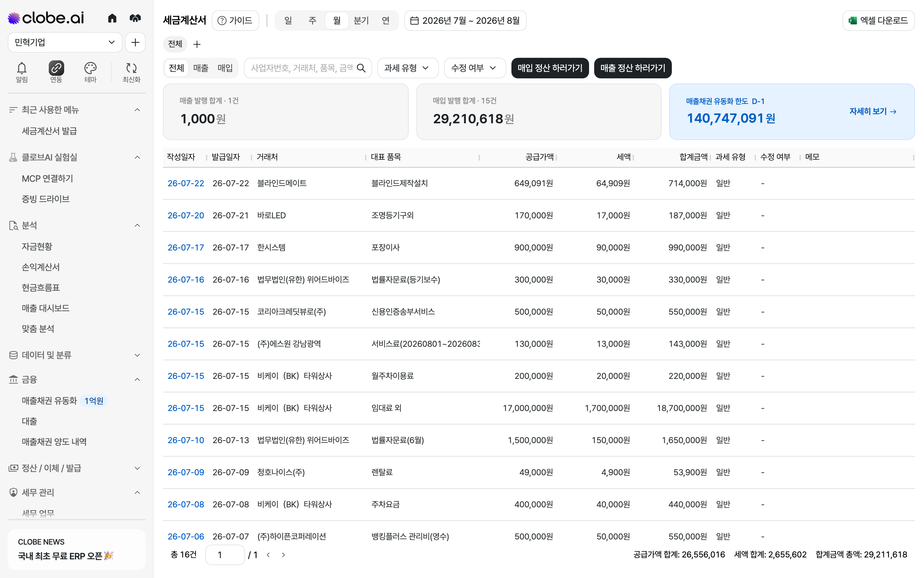Collapse the 최근 사용한 메뉴 section

click(137, 110)
